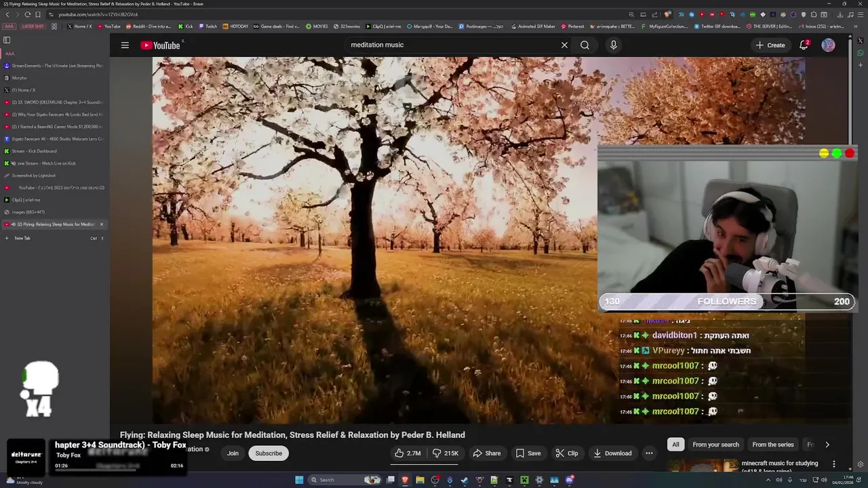The width and height of the screenshot is (868, 488).
Task: Open the browser extensions puzzle icon
Action: [814, 14]
